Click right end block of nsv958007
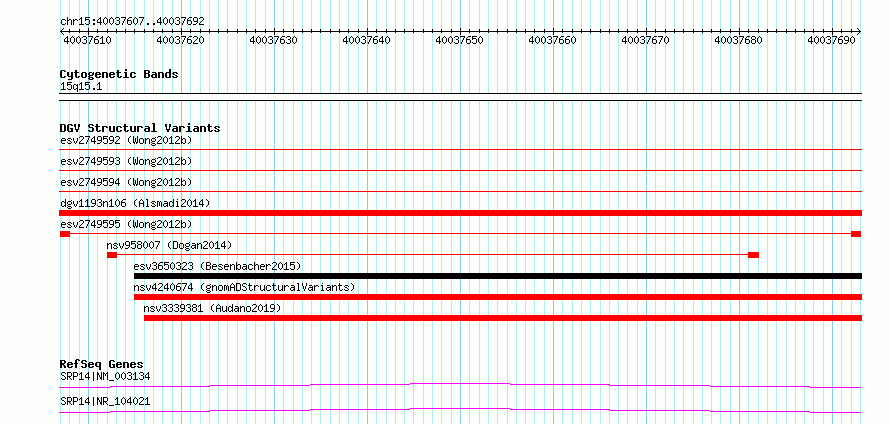This screenshot has width=890, height=424. click(753, 255)
